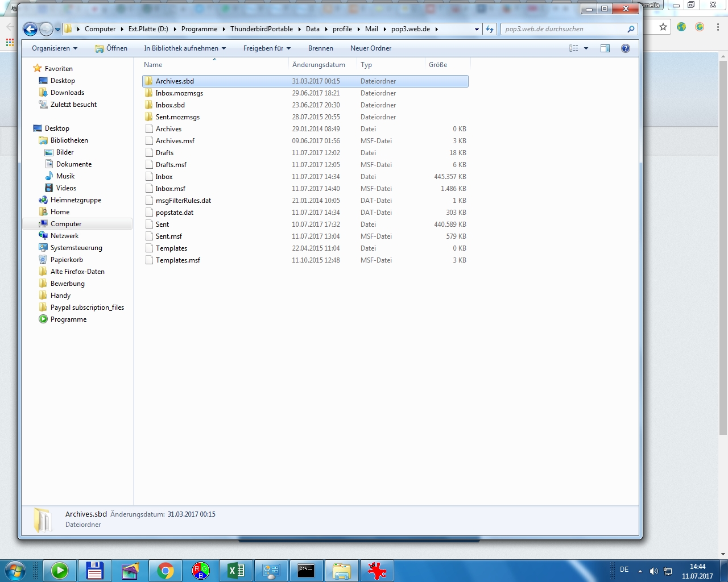Open the command prompt taskbar icon
Viewport: 728px width, 582px height.
click(x=306, y=571)
